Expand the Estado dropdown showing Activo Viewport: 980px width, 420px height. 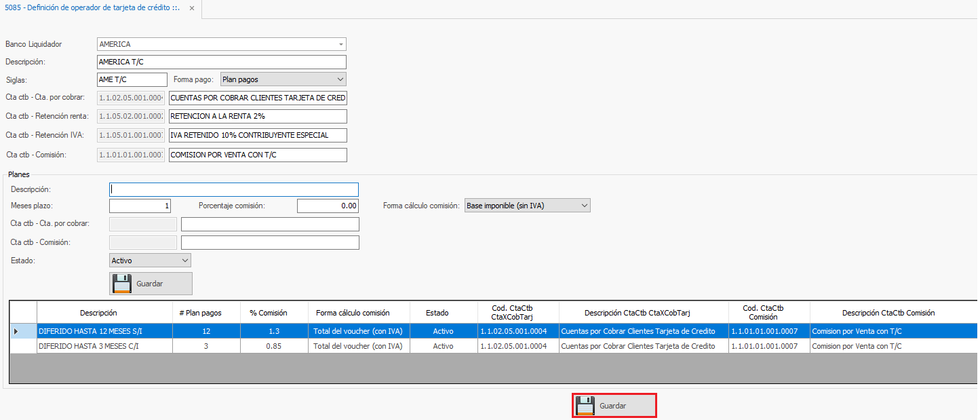coord(185,261)
